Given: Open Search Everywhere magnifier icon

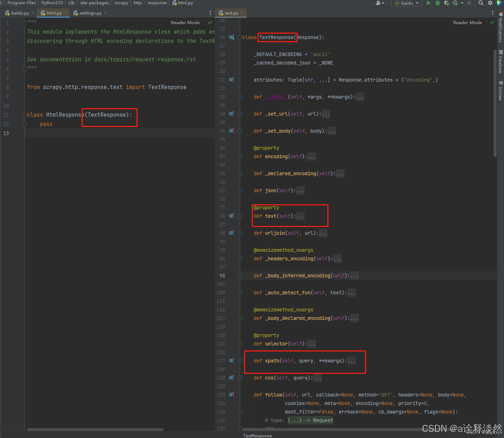Looking at the screenshot, I should coord(481,3).
